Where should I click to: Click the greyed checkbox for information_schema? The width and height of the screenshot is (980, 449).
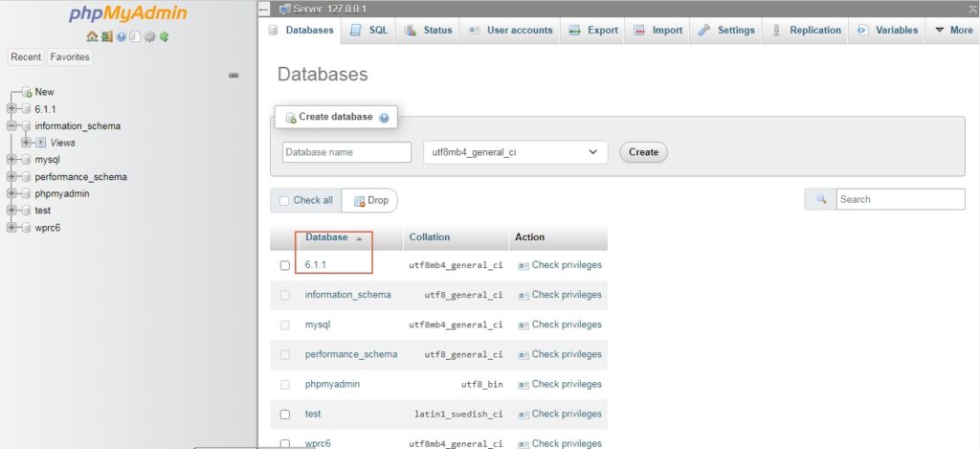pyautogui.click(x=285, y=295)
